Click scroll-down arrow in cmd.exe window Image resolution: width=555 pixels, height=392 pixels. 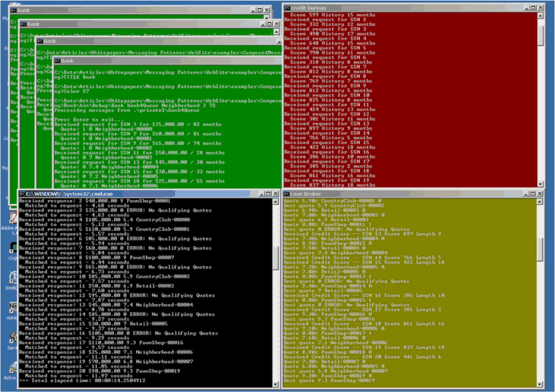tap(275, 384)
